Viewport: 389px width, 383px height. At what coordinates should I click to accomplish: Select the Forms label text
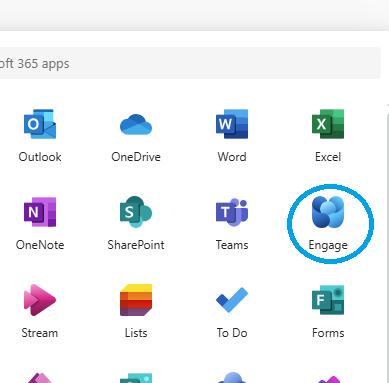pyautogui.click(x=328, y=333)
